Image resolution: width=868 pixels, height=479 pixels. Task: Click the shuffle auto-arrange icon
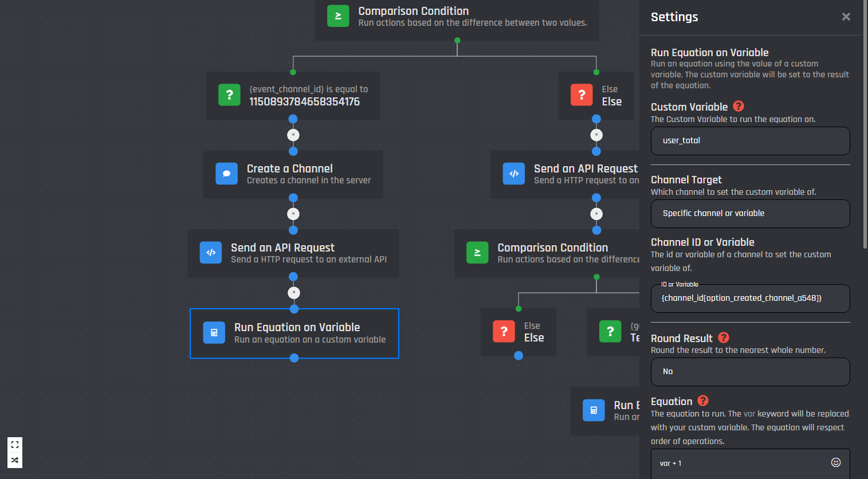(x=15, y=460)
